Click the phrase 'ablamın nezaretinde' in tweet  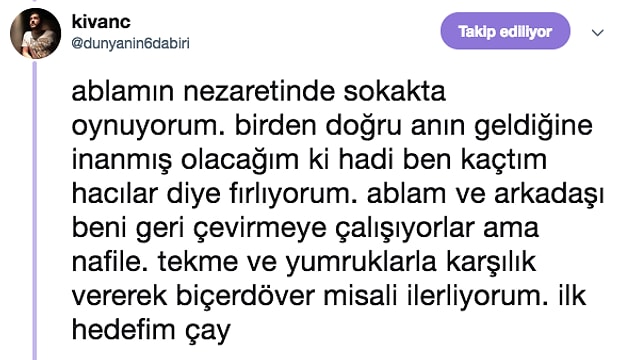coord(203,92)
